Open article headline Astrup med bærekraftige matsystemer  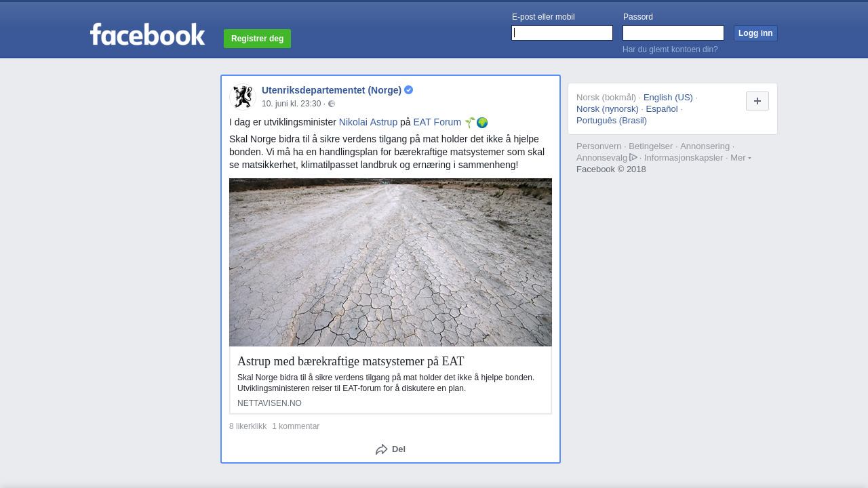[351, 361]
